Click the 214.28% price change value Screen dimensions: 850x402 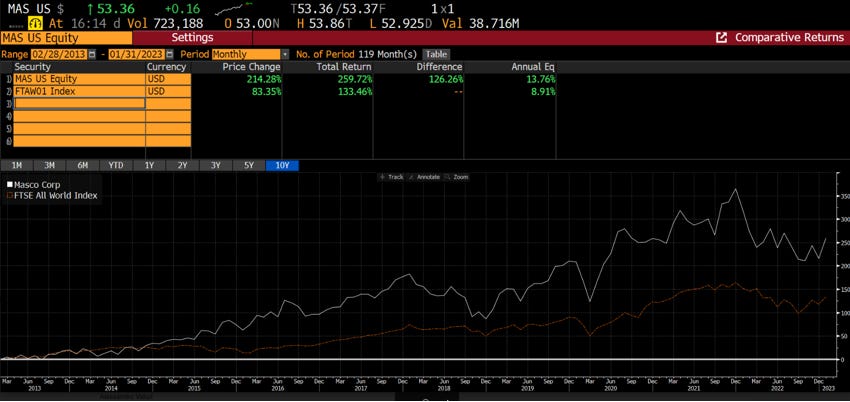263,79
